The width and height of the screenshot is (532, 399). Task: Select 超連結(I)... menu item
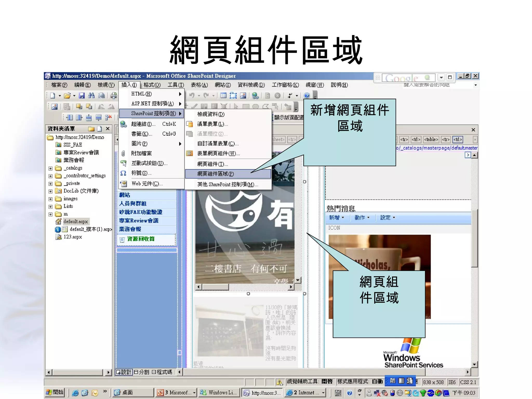click(x=152, y=124)
